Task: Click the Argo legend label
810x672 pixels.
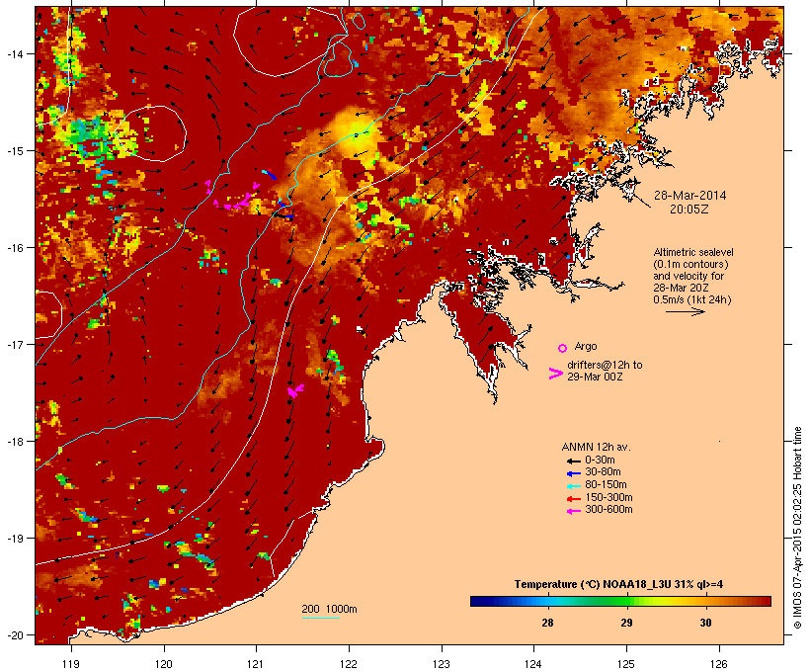Action: pyautogui.click(x=586, y=346)
